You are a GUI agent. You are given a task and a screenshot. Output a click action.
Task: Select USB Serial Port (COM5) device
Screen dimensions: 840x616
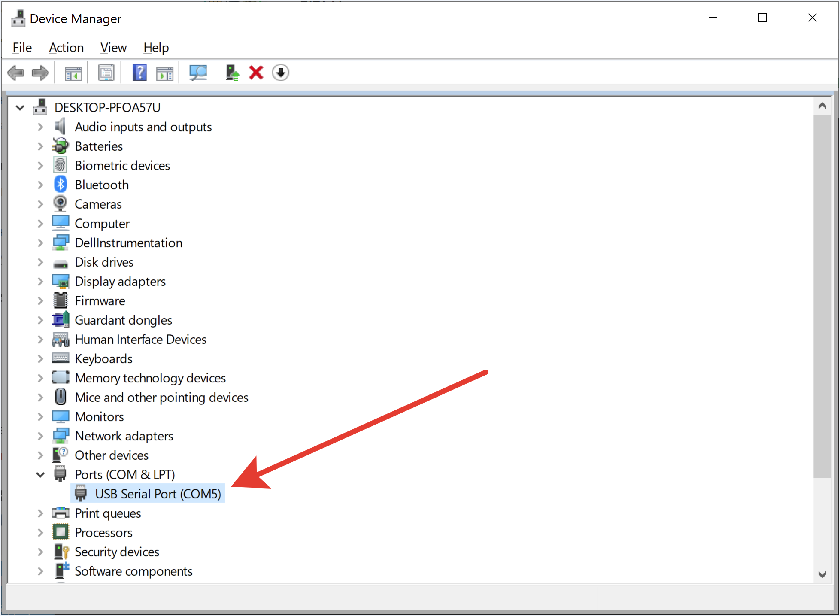click(x=158, y=494)
